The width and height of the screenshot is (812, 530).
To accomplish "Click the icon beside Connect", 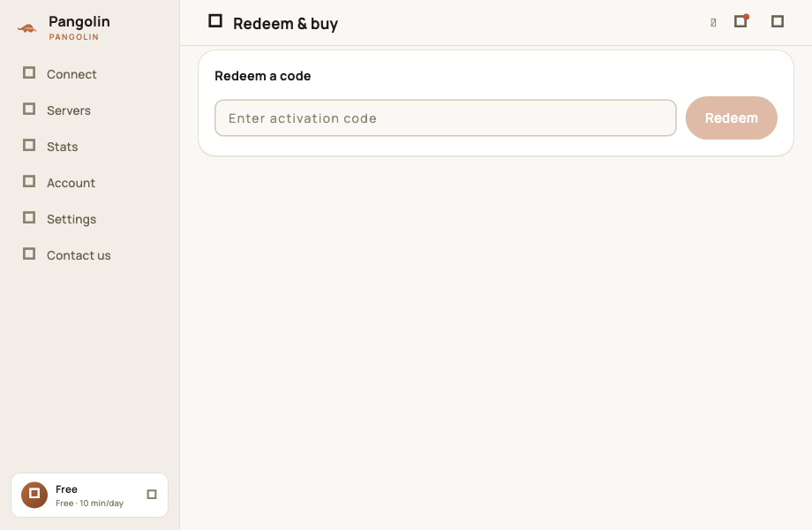I will tap(29, 73).
